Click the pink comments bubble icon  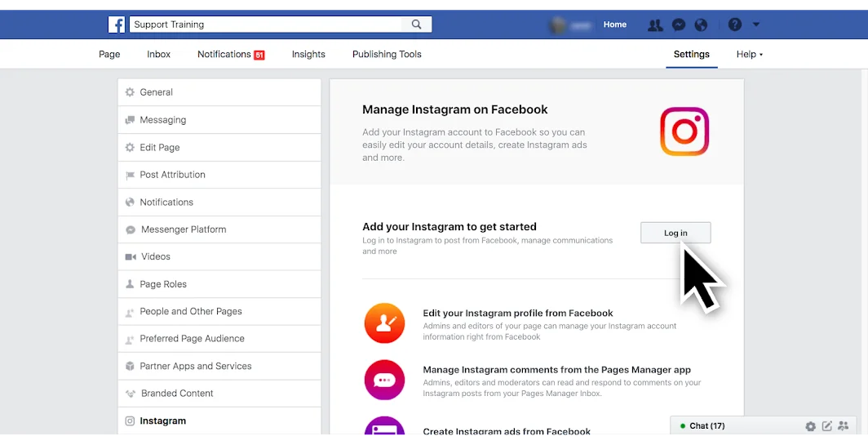(385, 380)
